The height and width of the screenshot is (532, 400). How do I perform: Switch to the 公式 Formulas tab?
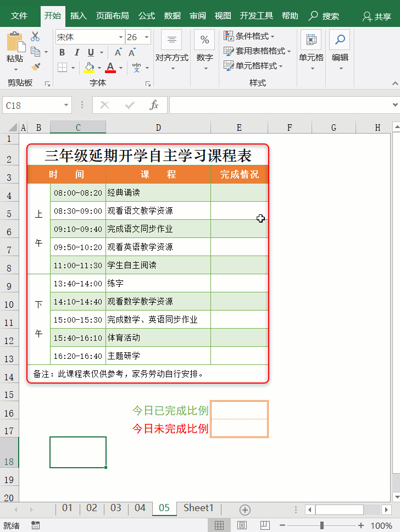click(x=147, y=16)
